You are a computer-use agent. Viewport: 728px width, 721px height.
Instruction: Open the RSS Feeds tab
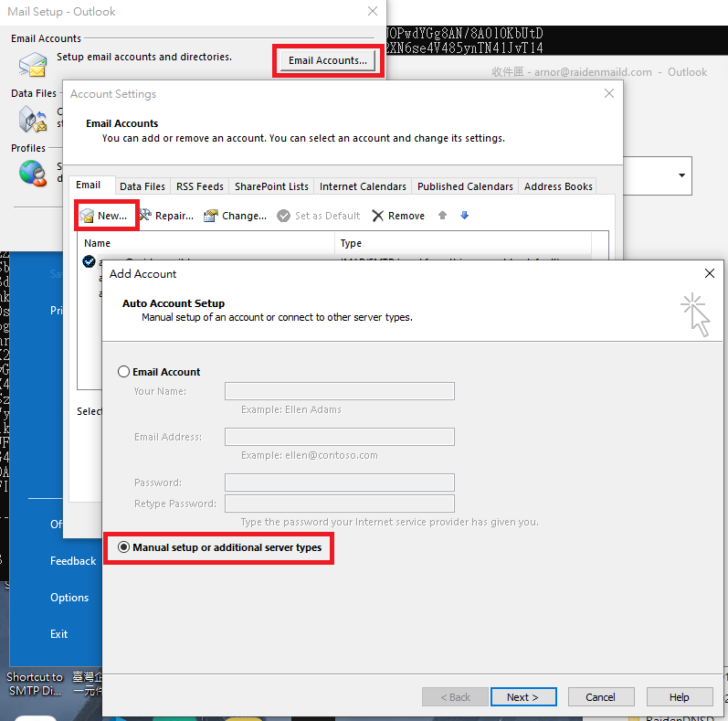(200, 186)
